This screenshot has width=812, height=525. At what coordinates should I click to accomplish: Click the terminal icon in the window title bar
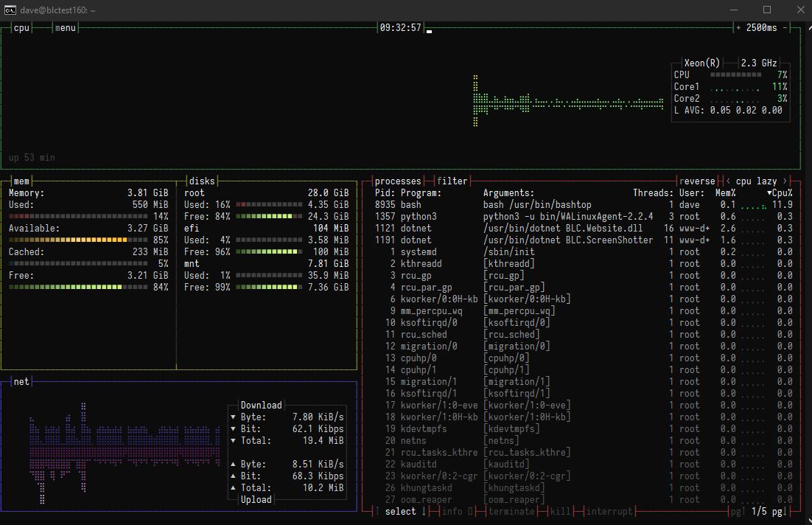9,10
